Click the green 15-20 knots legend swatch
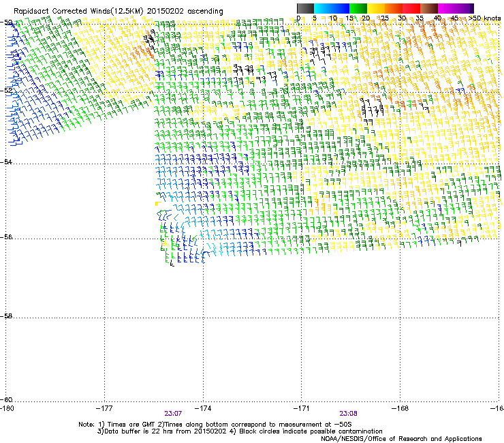Viewport: 504px width, 443px height. pyautogui.click(x=358, y=8)
